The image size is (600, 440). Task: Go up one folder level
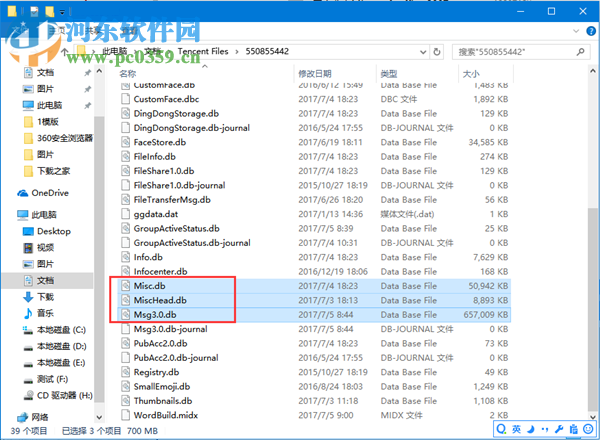coord(65,52)
